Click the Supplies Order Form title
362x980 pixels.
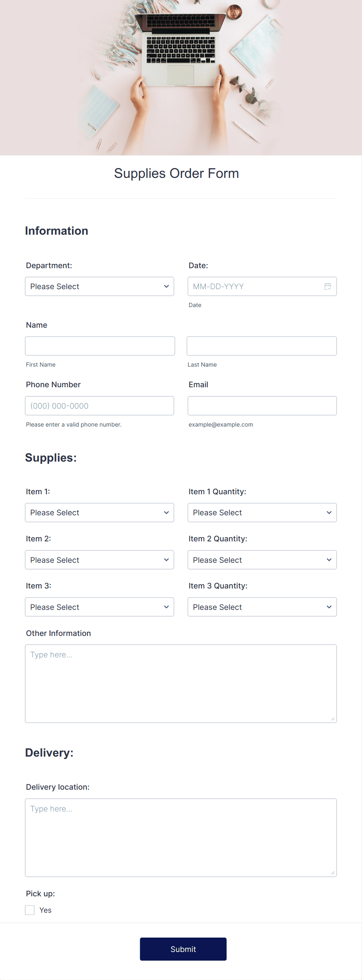[176, 173]
